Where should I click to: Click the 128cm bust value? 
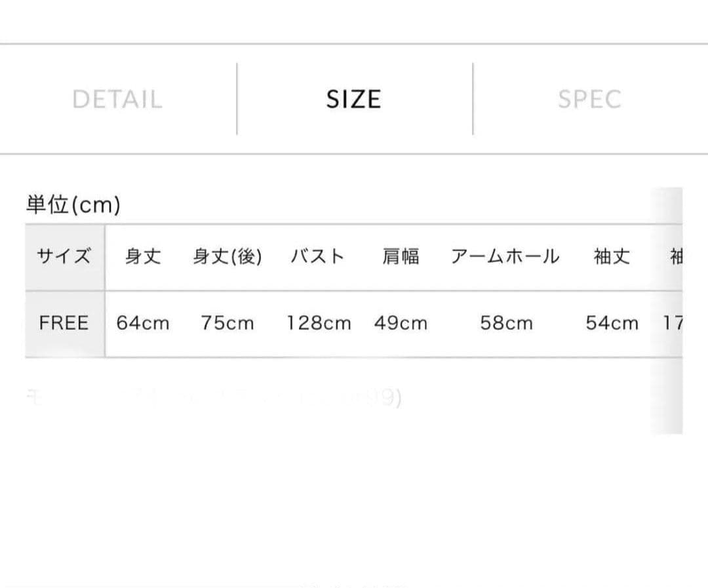(319, 323)
